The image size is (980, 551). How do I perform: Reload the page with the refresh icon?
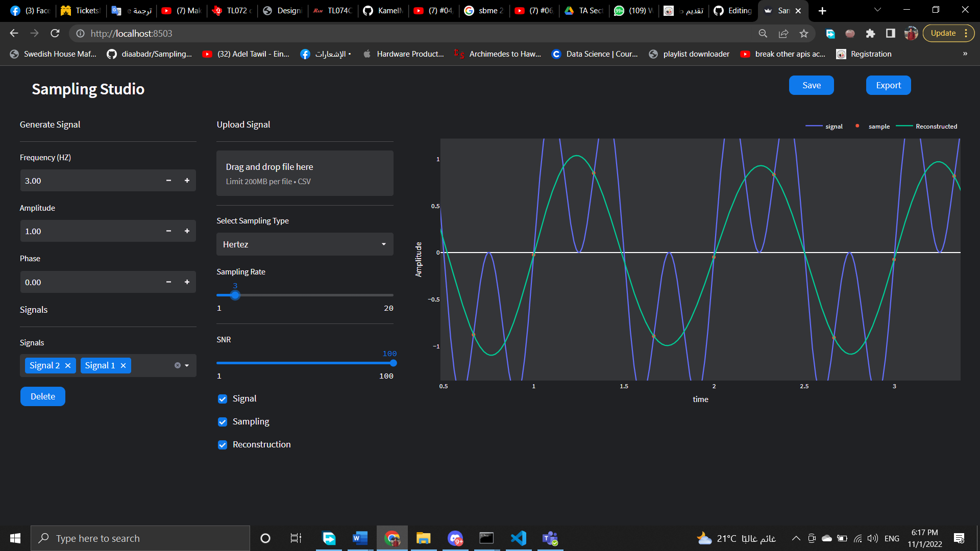point(55,33)
